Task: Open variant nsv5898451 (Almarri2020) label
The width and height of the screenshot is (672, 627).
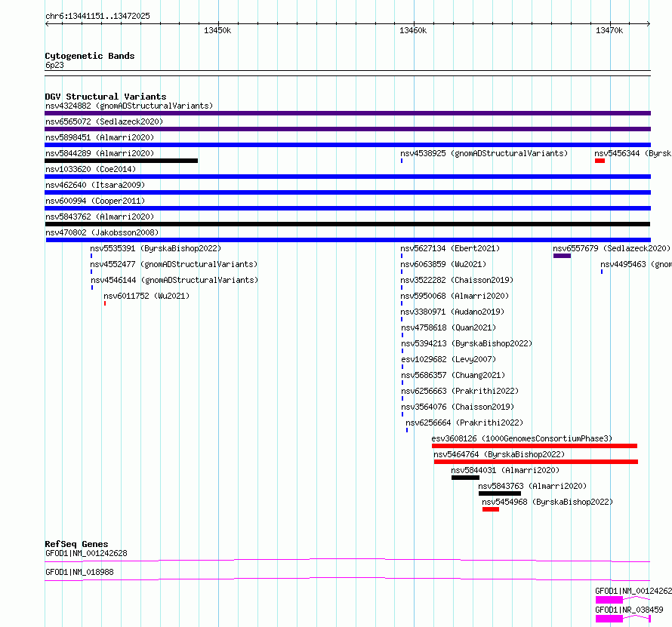Action: (100, 137)
